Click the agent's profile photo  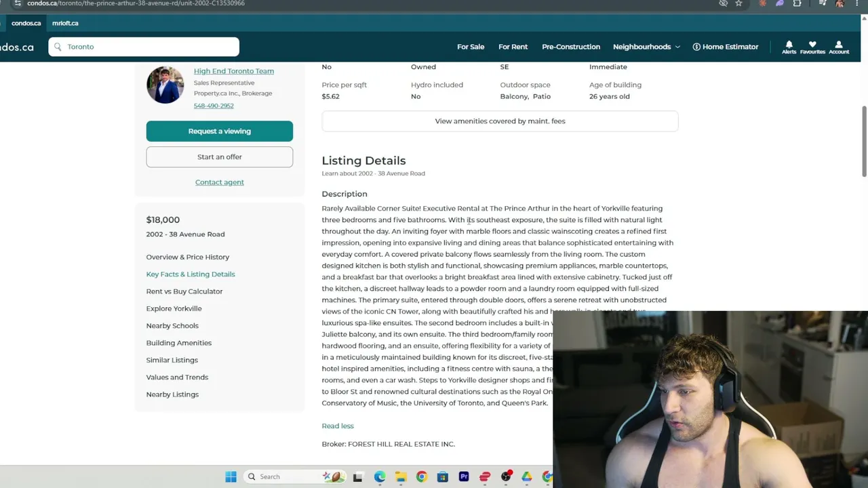165,85
